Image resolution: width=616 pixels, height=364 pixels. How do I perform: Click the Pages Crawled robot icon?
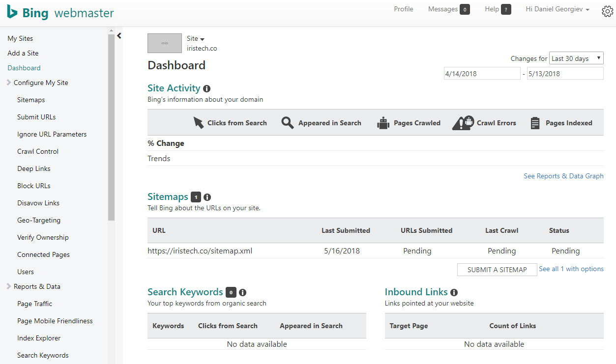point(383,123)
